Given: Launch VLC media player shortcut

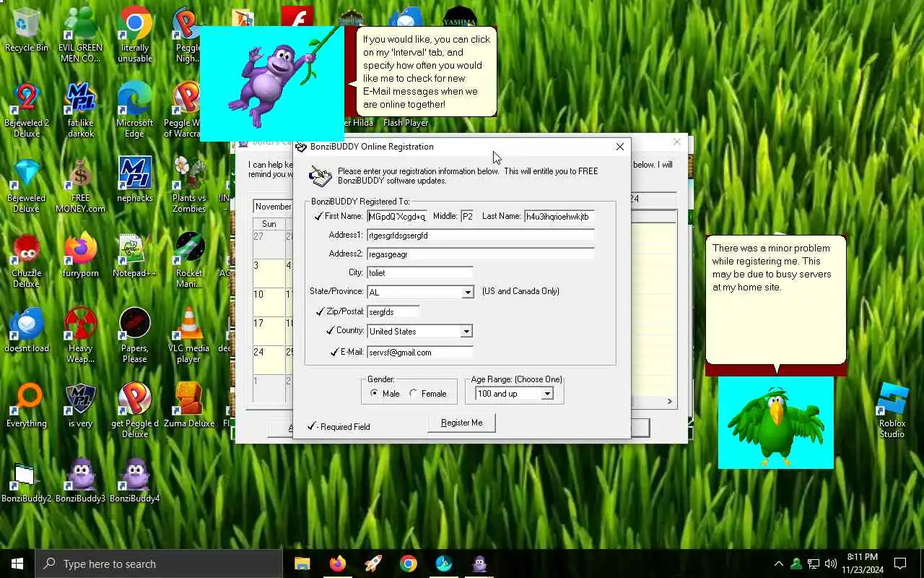Looking at the screenshot, I should click(188, 335).
